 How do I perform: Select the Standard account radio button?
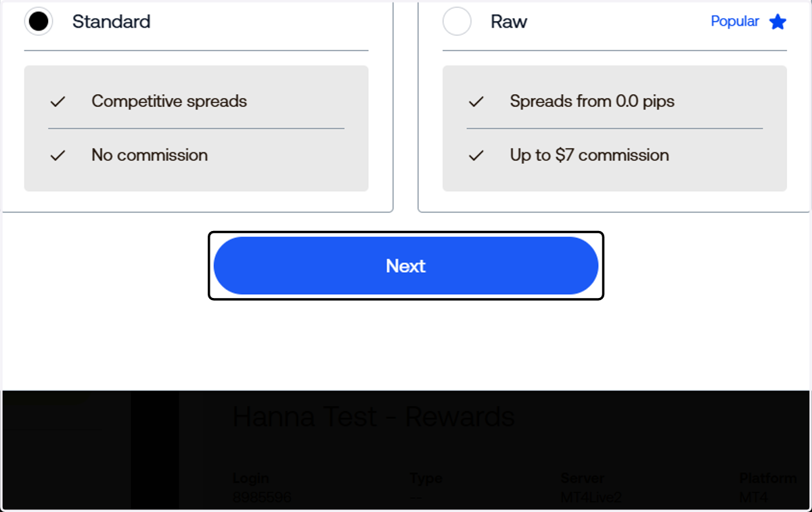click(39, 22)
